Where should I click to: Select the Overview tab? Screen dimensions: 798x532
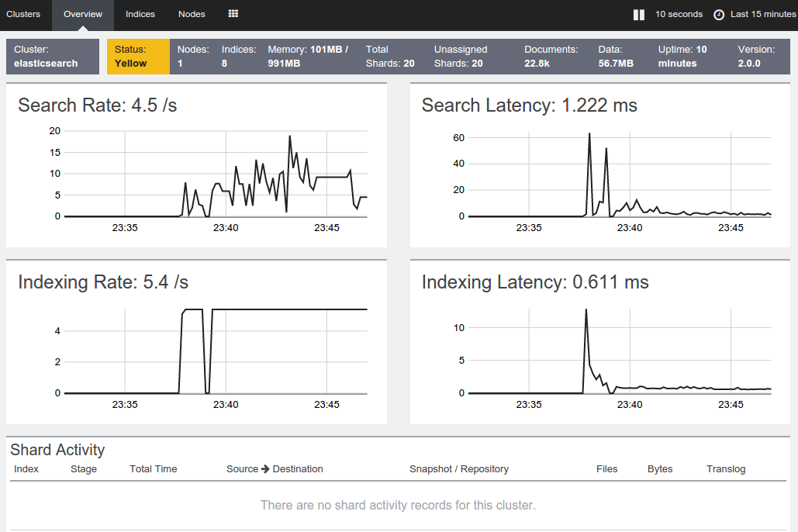[x=83, y=14]
